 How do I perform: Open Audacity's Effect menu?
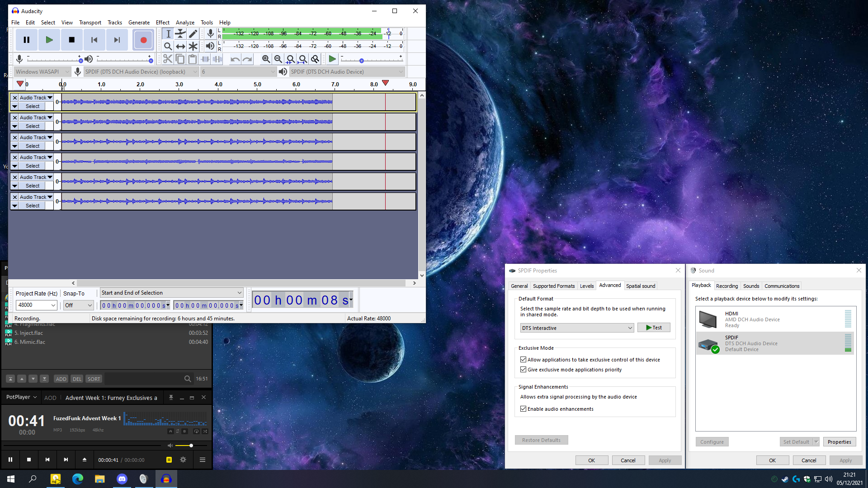coord(163,23)
